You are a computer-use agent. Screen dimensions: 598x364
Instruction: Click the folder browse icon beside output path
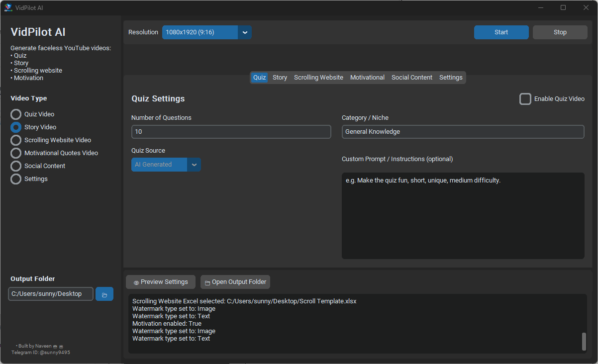point(104,294)
